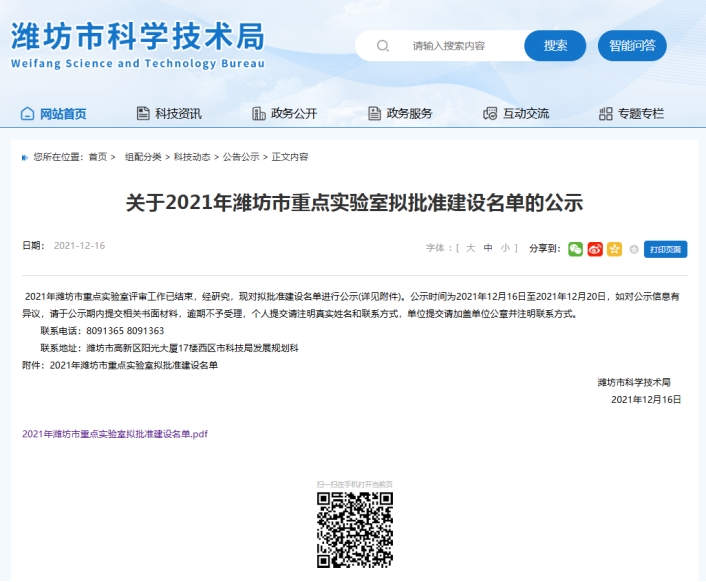
Task: Click the magnifier search icon
Action: pyautogui.click(x=383, y=46)
